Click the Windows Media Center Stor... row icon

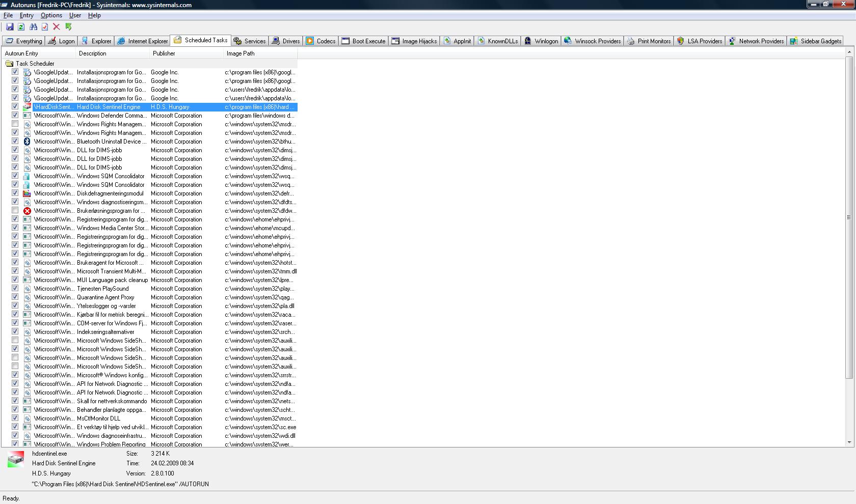coord(27,228)
